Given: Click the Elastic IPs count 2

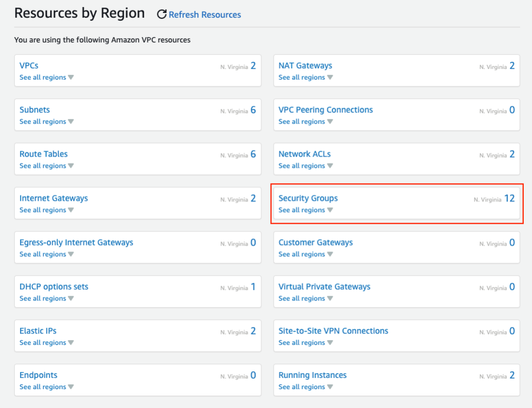Looking at the screenshot, I should tap(253, 331).
